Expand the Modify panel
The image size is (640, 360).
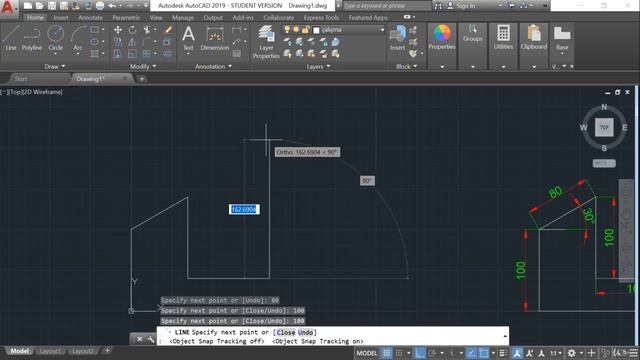click(143, 66)
